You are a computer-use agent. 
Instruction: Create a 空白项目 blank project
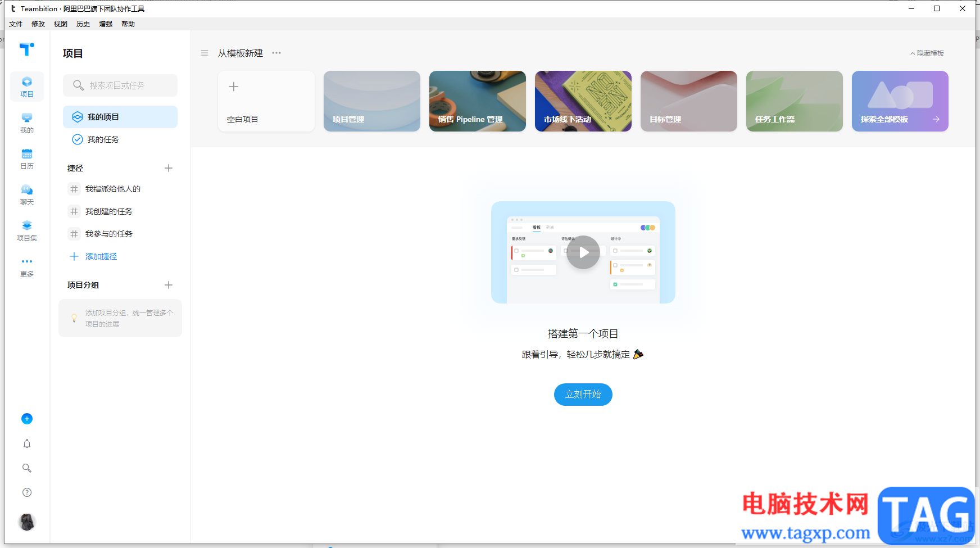click(x=266, y=101)
